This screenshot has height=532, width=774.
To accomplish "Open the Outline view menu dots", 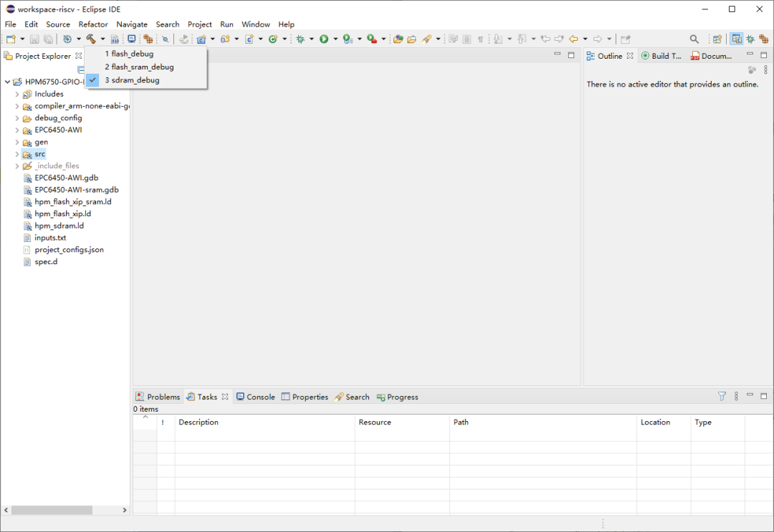I will click(x=765, y=70).
